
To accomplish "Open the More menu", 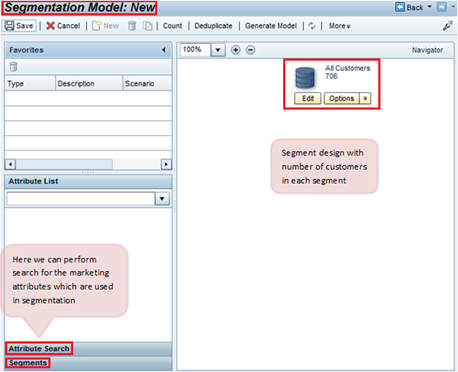I will (339, 26).
